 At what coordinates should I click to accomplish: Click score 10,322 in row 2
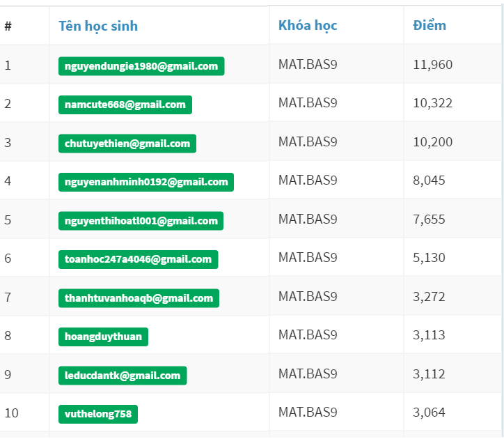coord(432,103)
